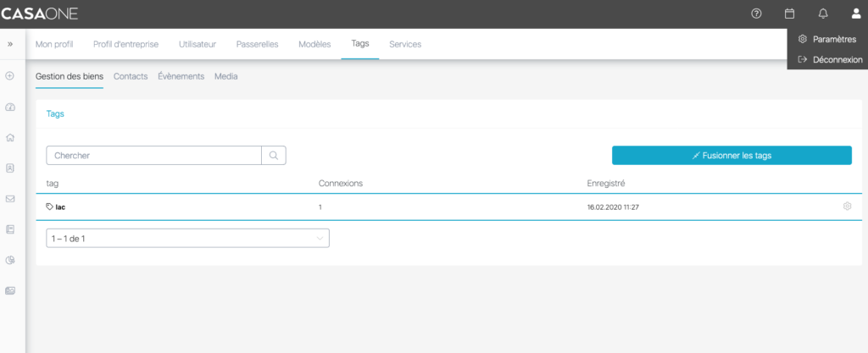This screenshot has height=353, width=868.
Task: Click the notifications bell icon
Action: tap(822, 14)
